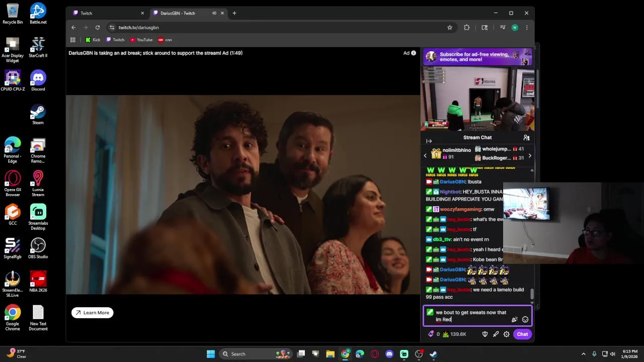Click the Learn More ad button
This screenshot has height=362, width=644.
pos(93,313)
